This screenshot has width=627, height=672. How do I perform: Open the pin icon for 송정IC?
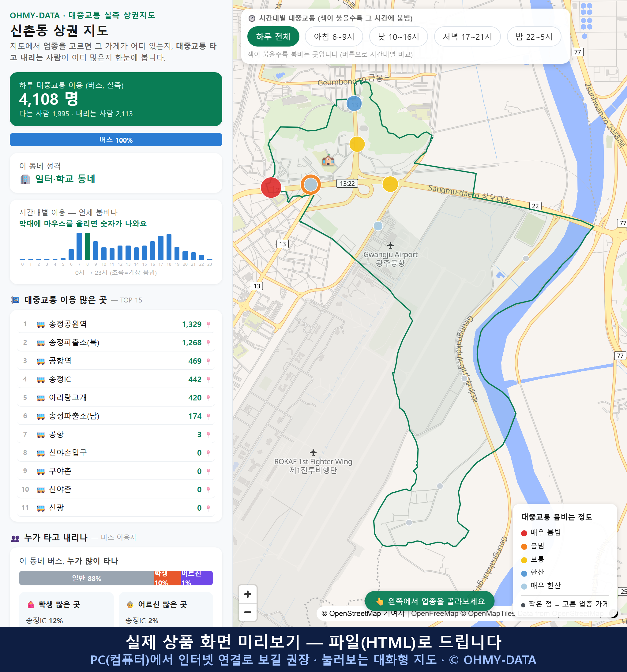[x=208, y=379]
